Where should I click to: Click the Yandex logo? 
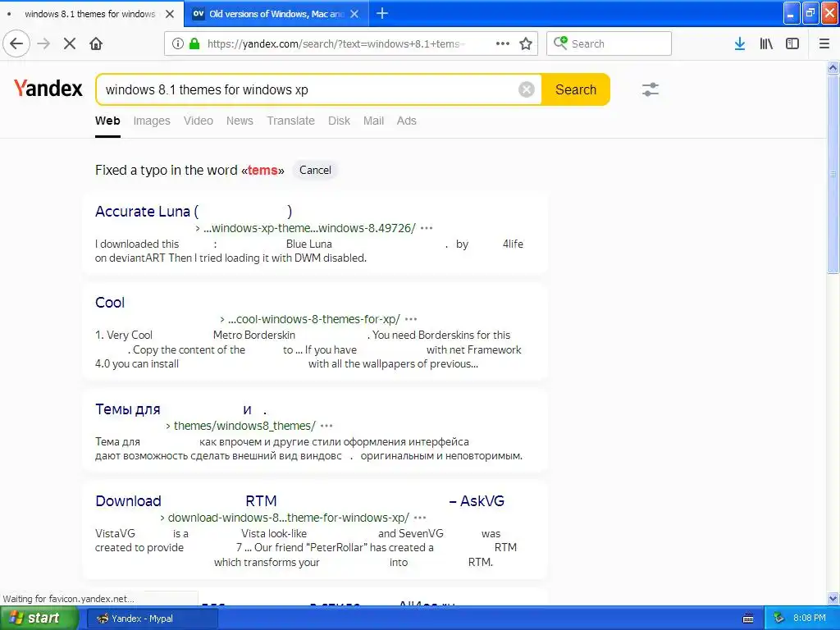pyautogui.click(x=48, y=89)
